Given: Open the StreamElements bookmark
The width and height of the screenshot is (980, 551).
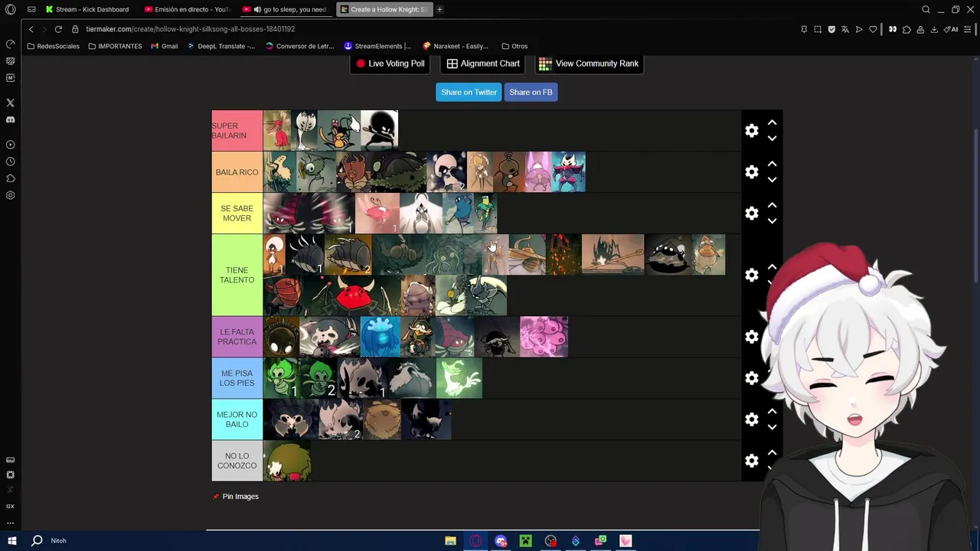Looking at the screenshot, I should [x=377, y=46].
